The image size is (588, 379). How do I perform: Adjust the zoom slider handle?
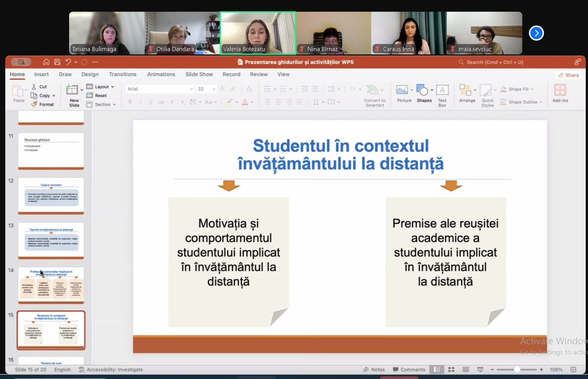pyautogui.click(x=517, y=370)
